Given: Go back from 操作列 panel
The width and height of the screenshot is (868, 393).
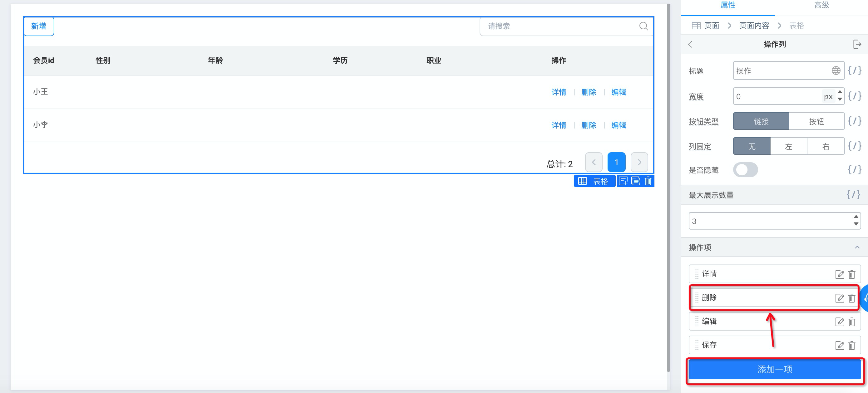Looking at the screenshot, I should [690, 44].
